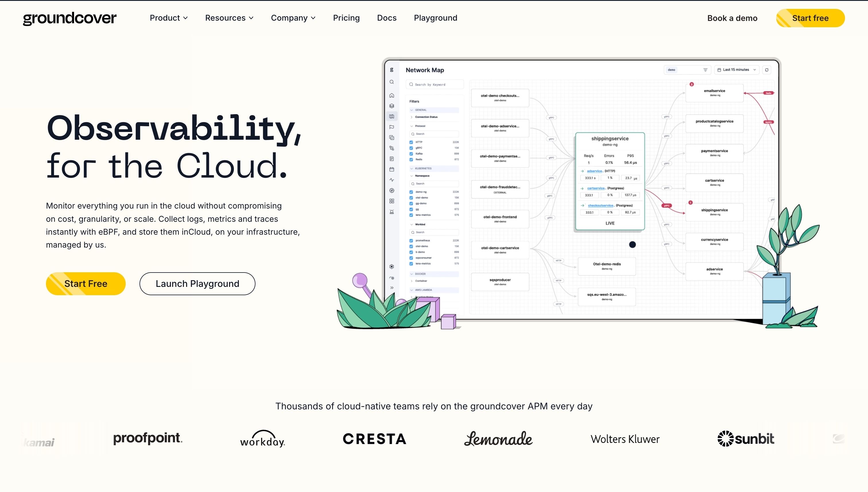Open the Last 15 minutes time dropdown
Viewport: 868px width, 492px height.
tap(737, 70)
